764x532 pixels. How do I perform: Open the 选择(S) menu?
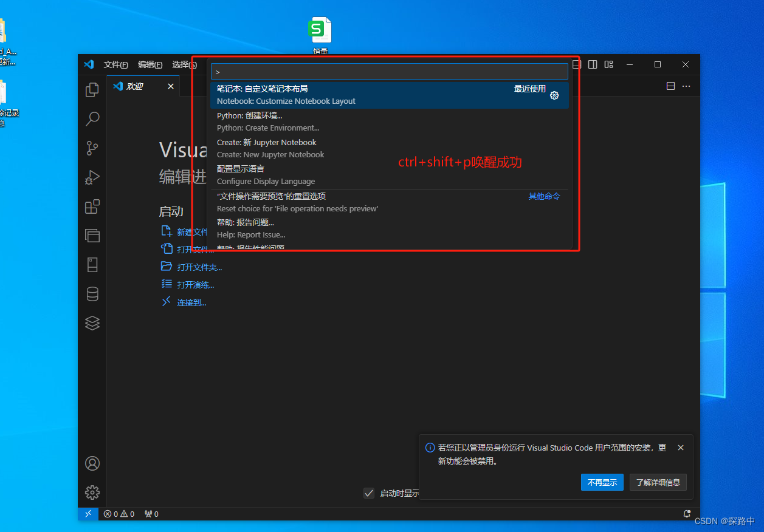coord(184,64)
